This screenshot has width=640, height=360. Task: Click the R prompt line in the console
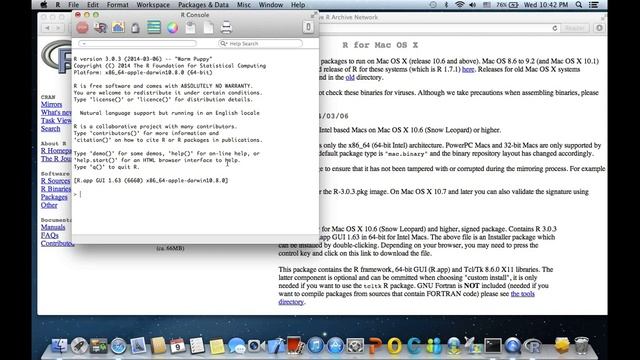pos(195,194)
